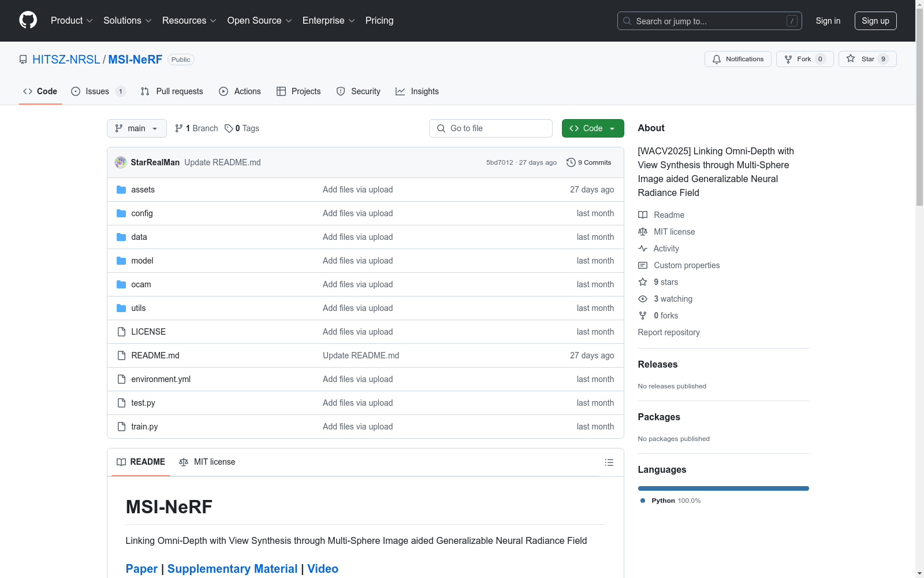924x578 pixels.
Task: Expand the Open Source menu
Action: 260,20
